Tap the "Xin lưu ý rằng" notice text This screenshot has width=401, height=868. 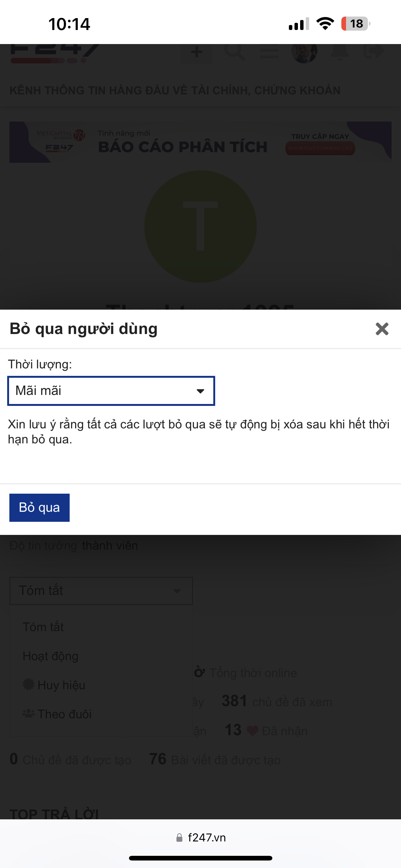(199, 432)
